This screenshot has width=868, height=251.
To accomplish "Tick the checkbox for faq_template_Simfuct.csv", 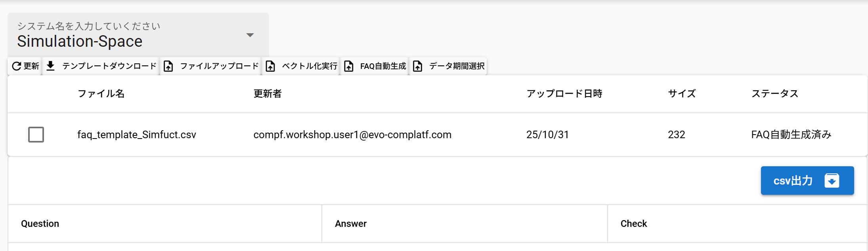I will [36, 135].
